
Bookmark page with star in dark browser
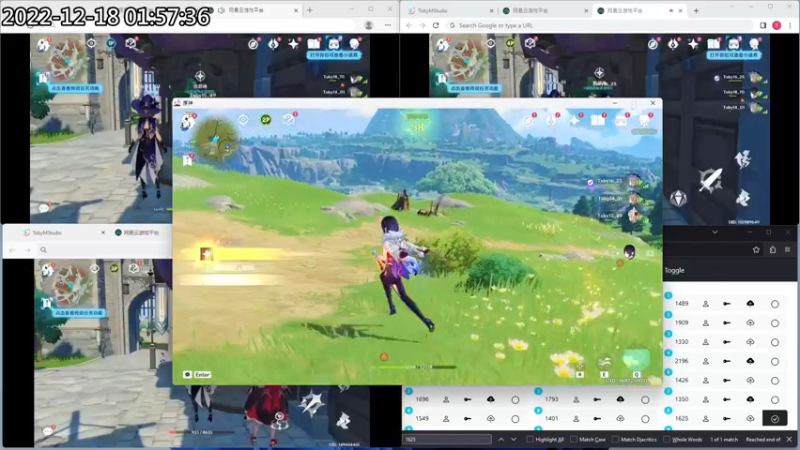pyautogui.click(x=756, y=249)
